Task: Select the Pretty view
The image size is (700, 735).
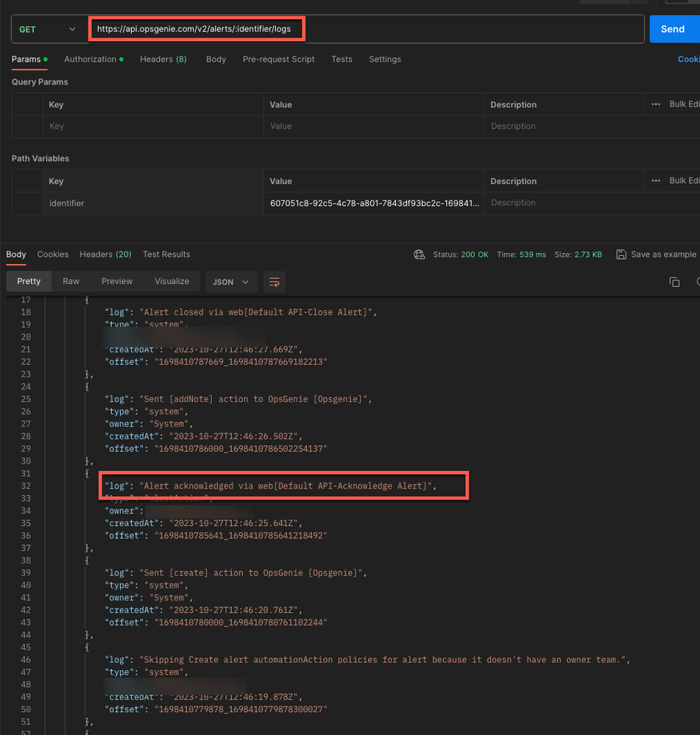Action: pos(29,281)
